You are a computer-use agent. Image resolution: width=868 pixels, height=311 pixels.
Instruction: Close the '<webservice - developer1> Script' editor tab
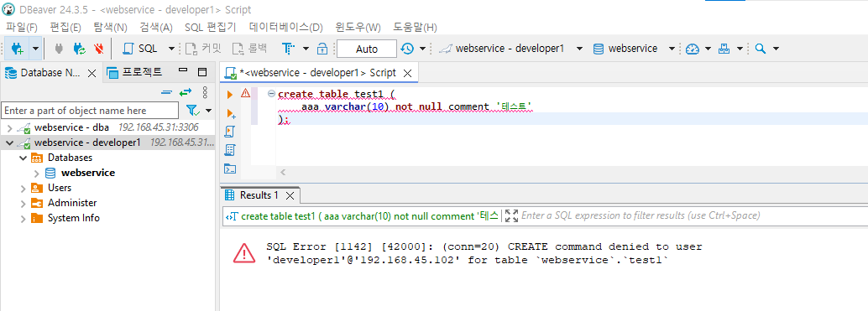point(407,73)
